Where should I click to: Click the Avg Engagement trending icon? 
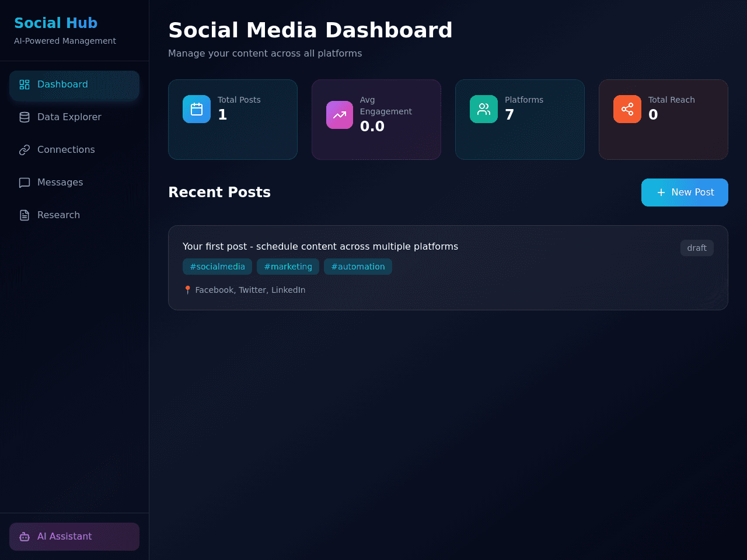point(340,115)
